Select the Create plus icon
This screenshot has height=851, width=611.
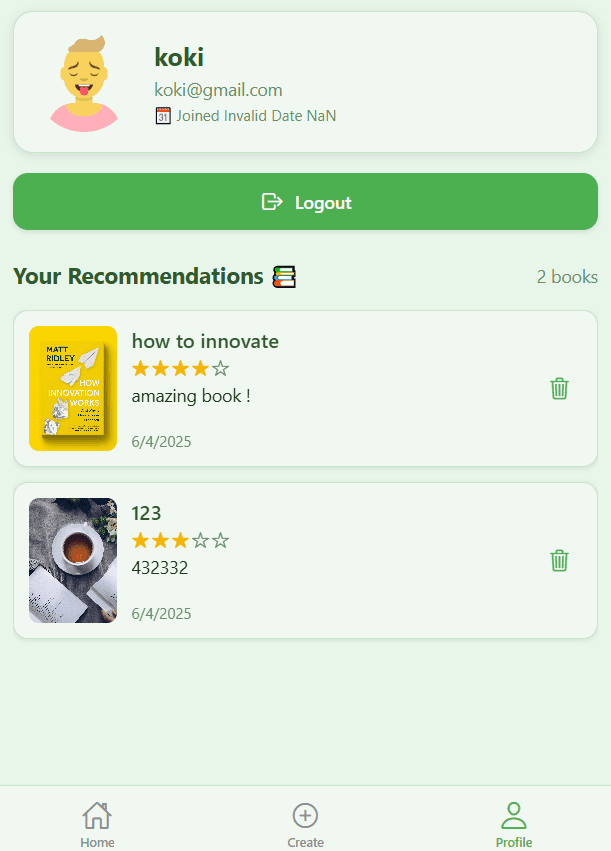tap(305, 814)
